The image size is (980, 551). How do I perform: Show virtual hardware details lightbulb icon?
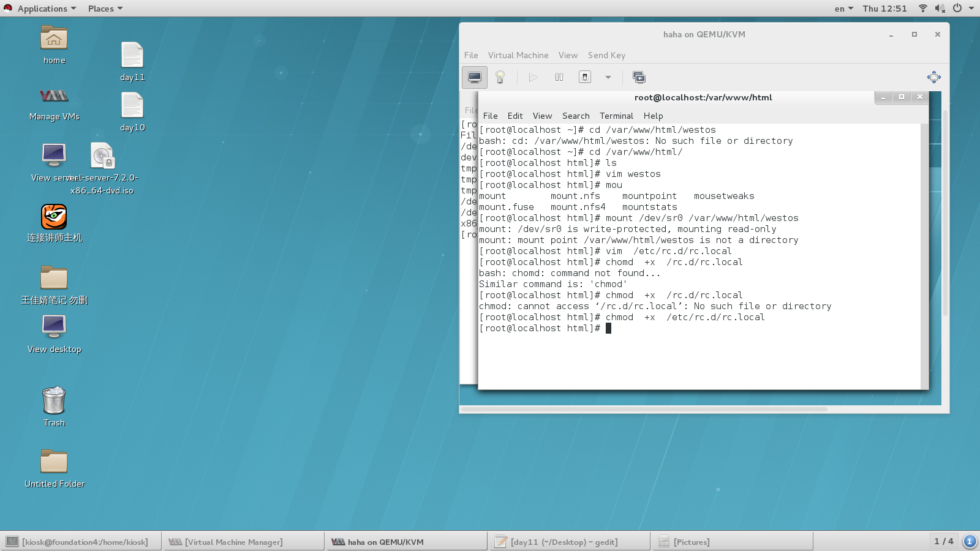point(500,77)
